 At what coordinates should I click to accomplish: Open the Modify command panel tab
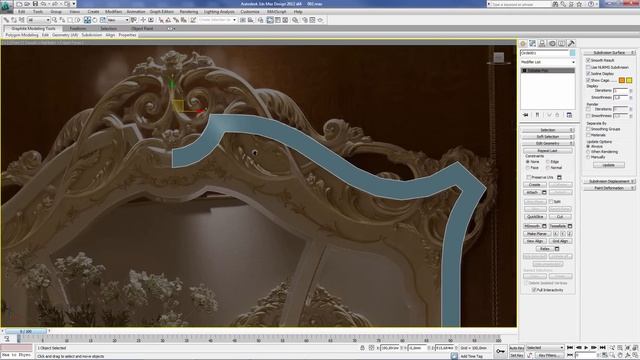pyautogui.click(x=532, y=43)
